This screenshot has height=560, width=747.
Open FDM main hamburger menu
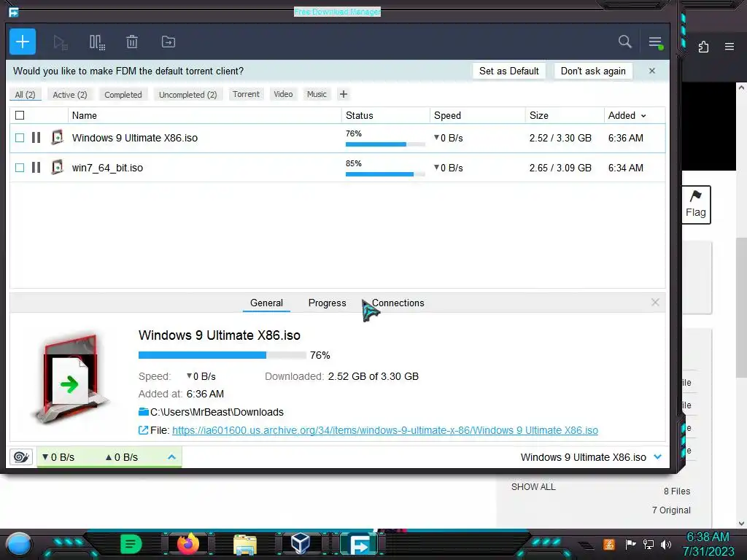tap(656, 42)
